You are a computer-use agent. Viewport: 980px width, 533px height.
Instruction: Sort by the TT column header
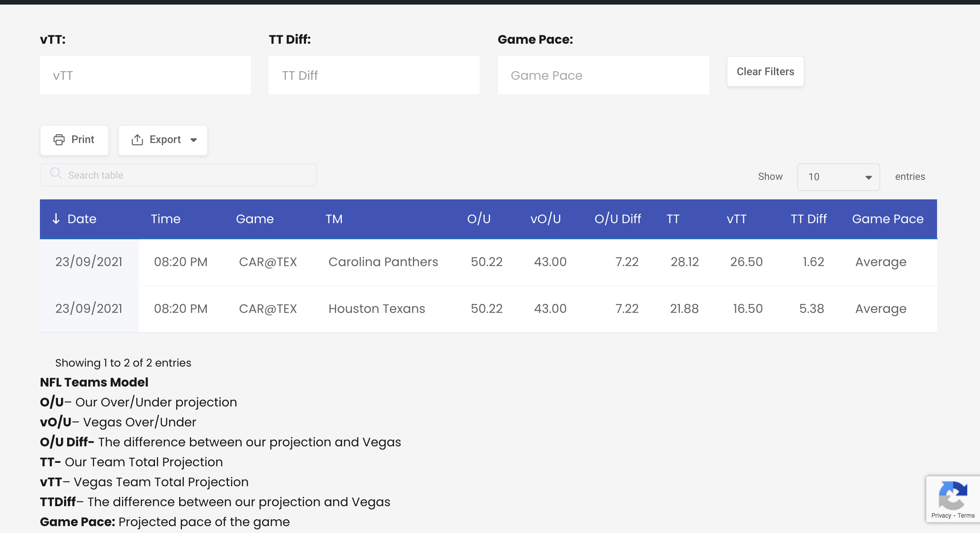[x=673, y=219]
